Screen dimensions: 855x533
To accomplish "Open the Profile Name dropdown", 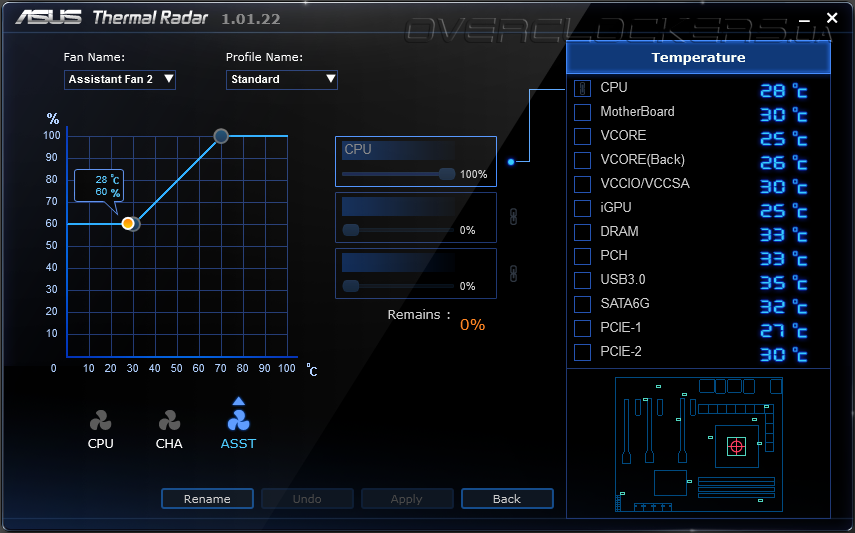I will coord(282,80).
